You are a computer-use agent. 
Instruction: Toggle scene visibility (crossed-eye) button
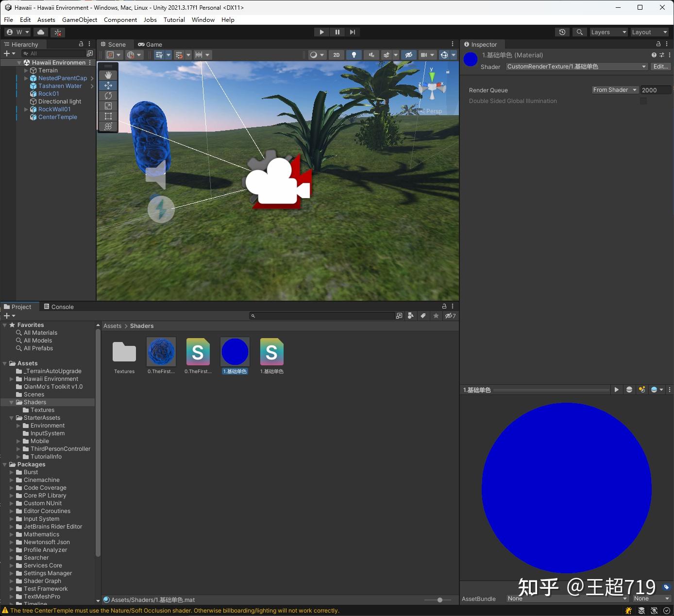[x=408, y=55]
